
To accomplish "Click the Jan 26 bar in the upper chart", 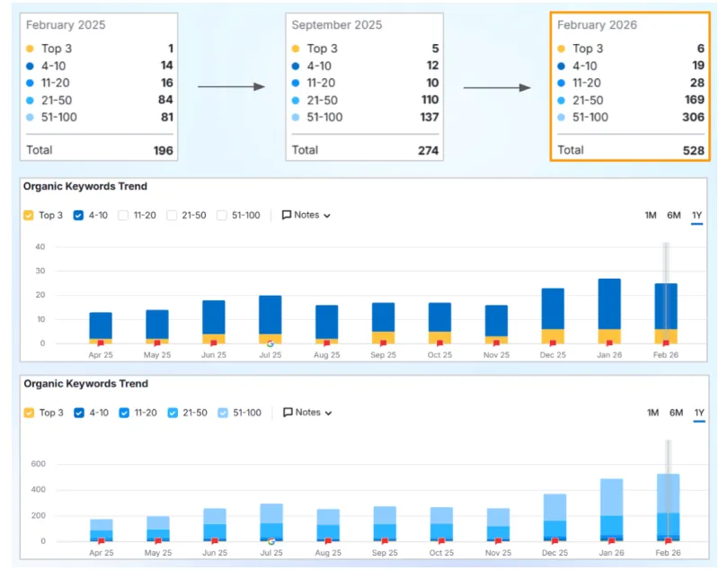I will [x=609, y=311].
